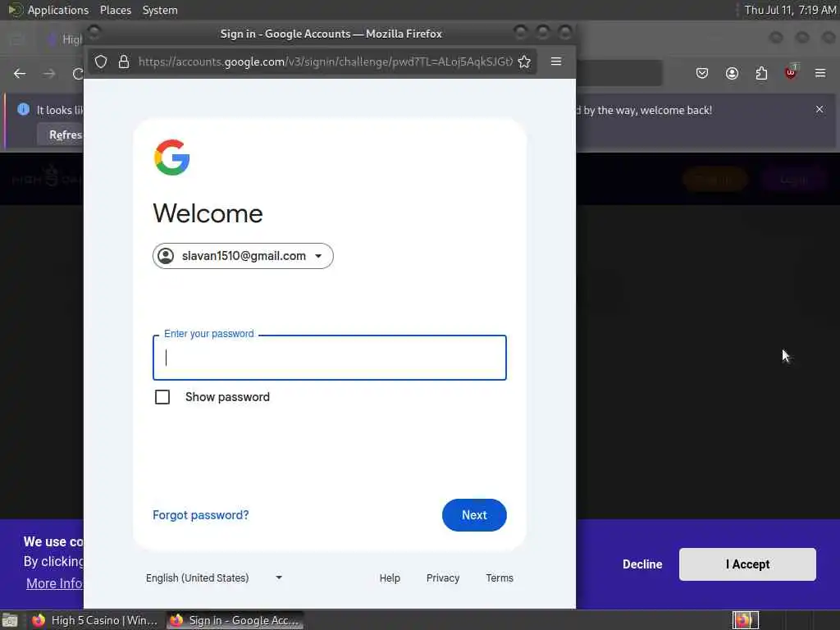Open the slavan1510@gmail.com account switcher
This screenshot has width=840, height=630.
[x=243, y=256]
